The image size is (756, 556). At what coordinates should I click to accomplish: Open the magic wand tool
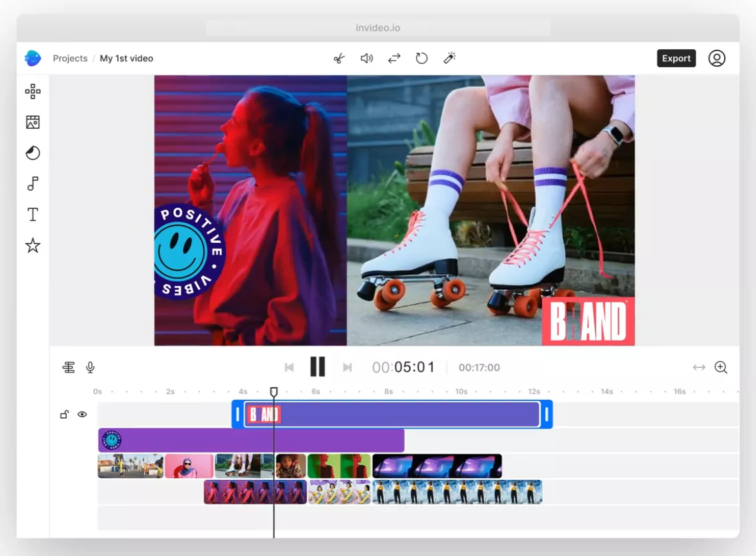449,59
